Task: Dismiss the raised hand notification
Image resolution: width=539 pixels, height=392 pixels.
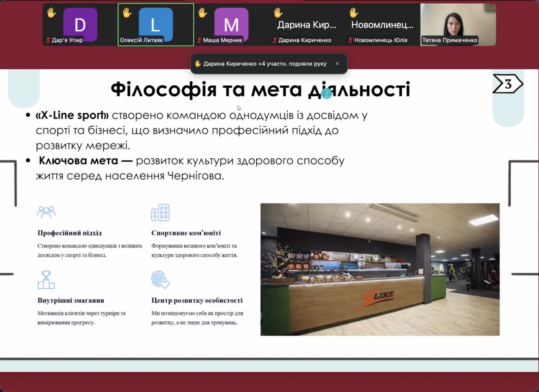Action: pos(337,64)
